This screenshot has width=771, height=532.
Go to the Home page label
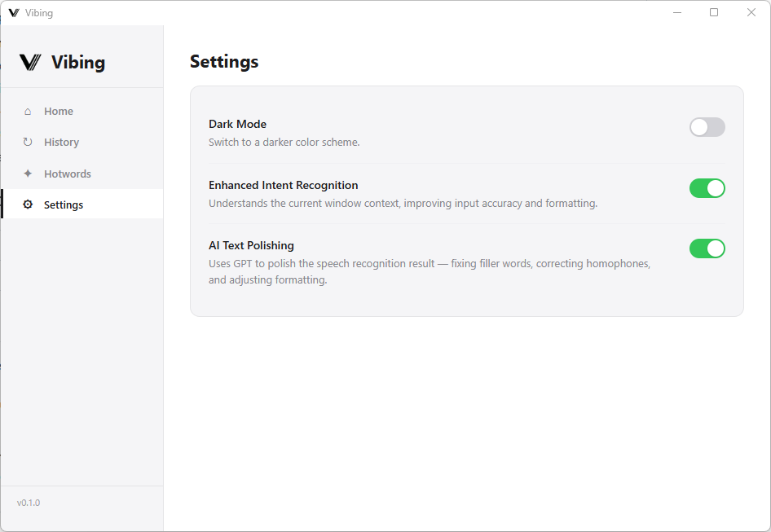click(59, 112)
